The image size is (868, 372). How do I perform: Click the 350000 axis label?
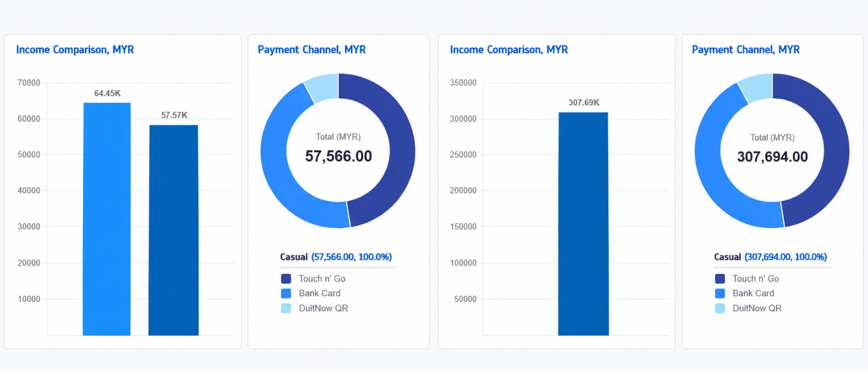(463, 83)
